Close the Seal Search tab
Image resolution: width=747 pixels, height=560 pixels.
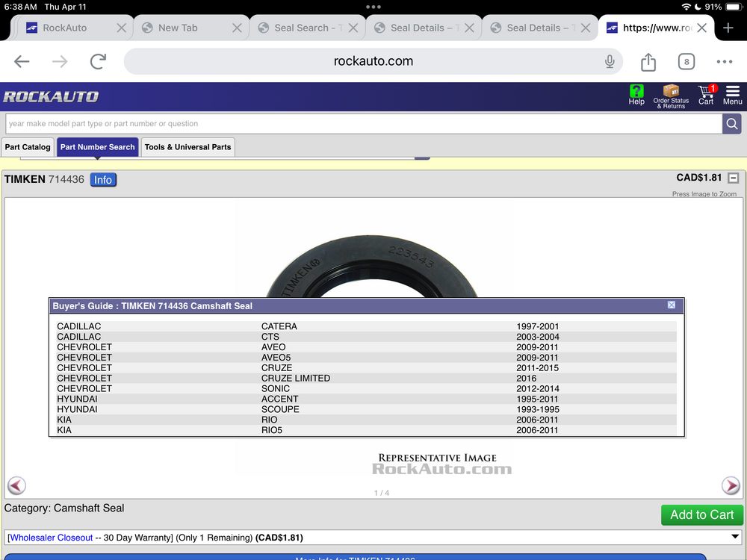click(353, 28)
